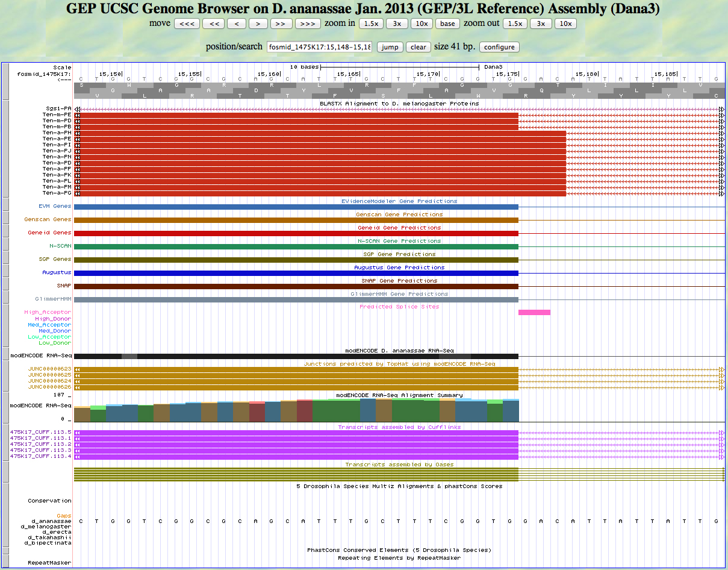Open Transcripts assembled by Cufflinks title

click(x=399, y=427)
